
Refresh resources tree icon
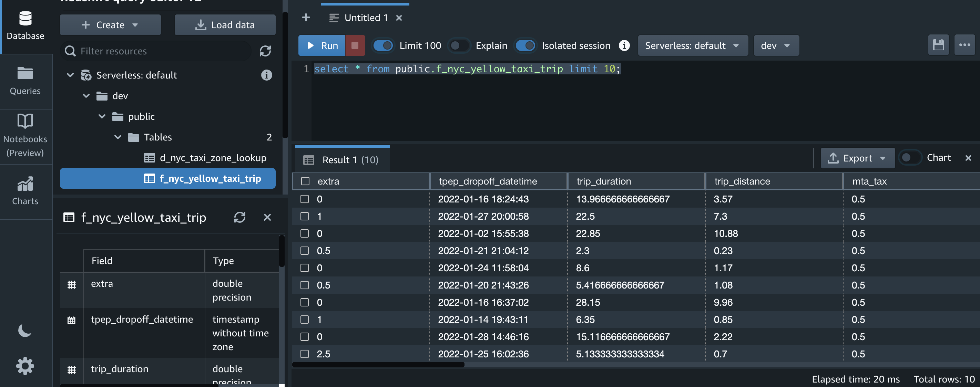tap(265, 51)
